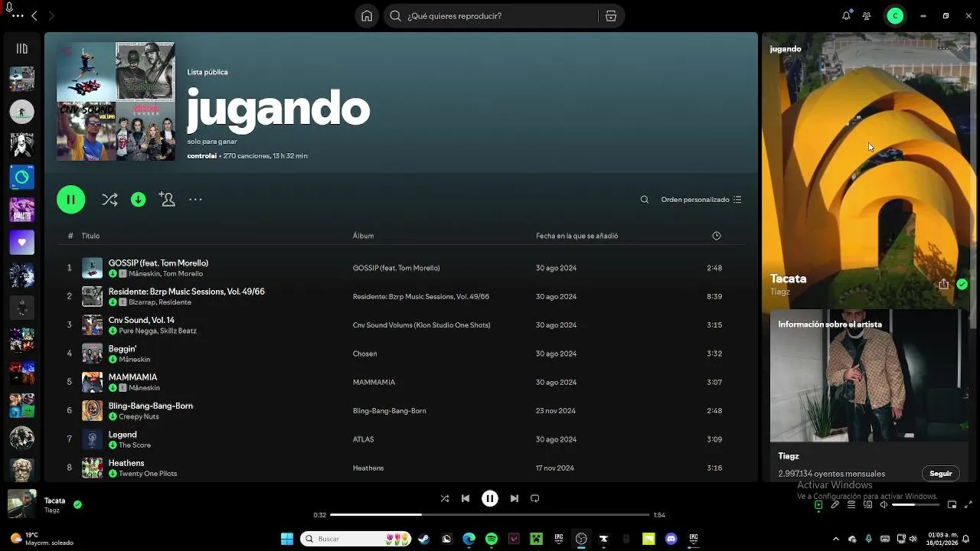Open the playlist owner controlai profile

[x=202, y=155]
